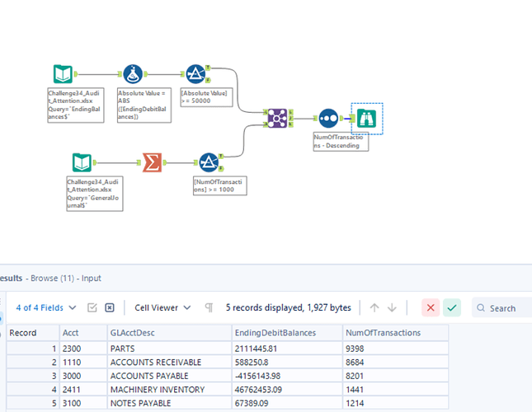Click the GeneralJournal input annotation box
The height and width of the screenshot is (412, 532).
(x=94, y=194)
